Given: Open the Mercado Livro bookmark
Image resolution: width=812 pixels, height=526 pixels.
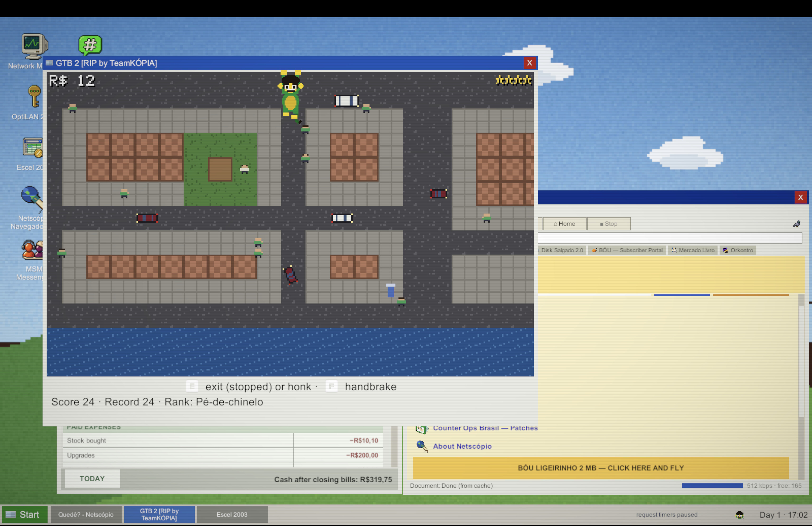Looking at the screenshot, I should click(x=693, y=250).
